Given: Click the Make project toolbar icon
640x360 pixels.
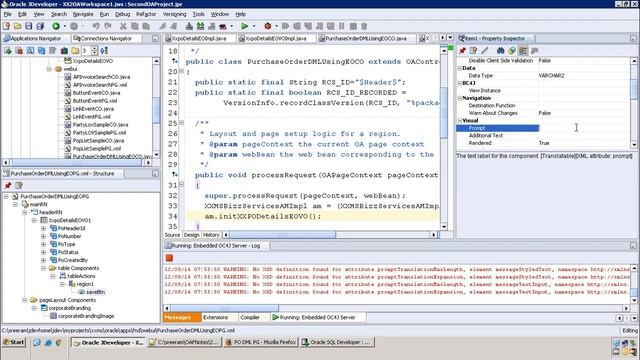Looking at the screenshot, I should [189, 26].
